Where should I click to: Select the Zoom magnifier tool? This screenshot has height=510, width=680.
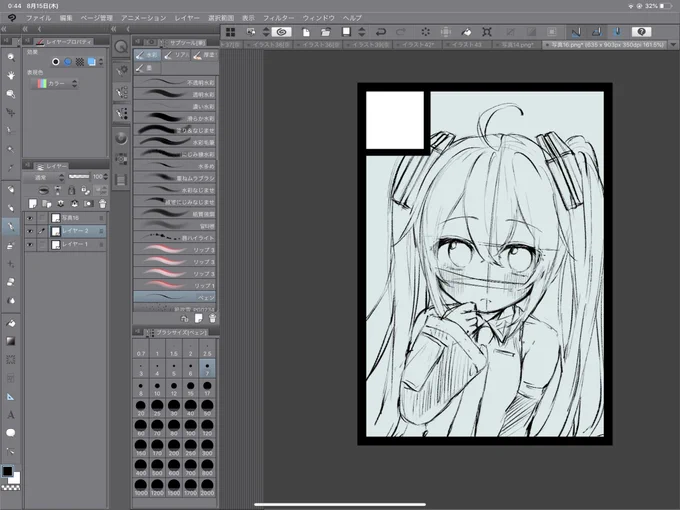(11, 57)
